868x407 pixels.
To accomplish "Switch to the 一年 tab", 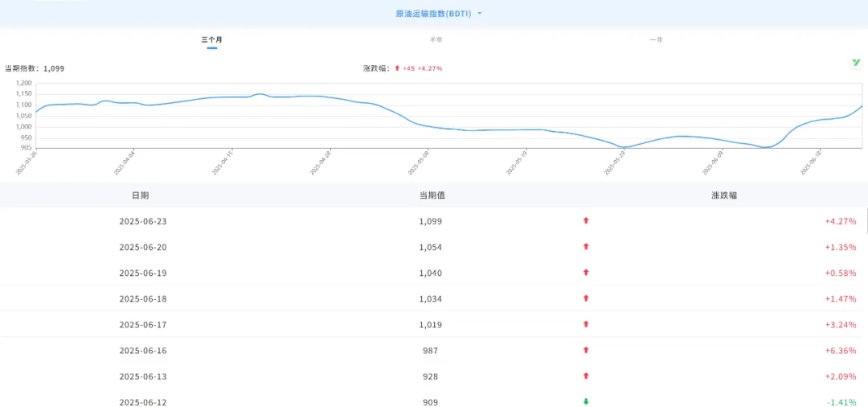I will 657,39.
